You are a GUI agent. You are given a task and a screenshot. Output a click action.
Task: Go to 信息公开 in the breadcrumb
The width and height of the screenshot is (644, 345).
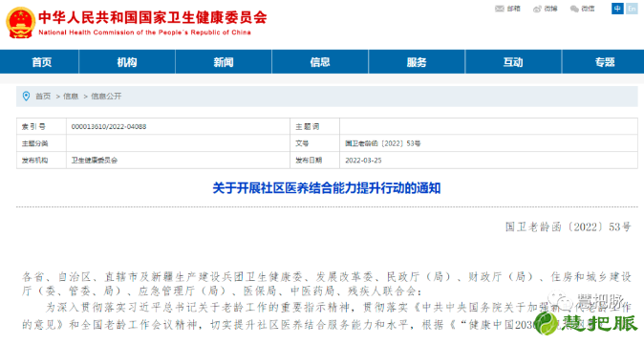pyautogui.click(x=106, y=97)
